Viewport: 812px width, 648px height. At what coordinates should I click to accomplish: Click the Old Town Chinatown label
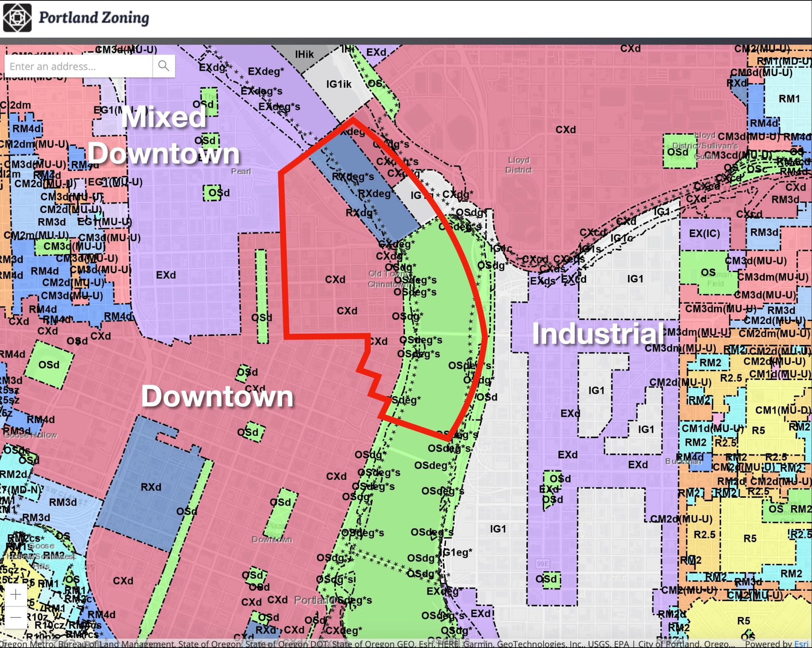click(x=386, y=279)
